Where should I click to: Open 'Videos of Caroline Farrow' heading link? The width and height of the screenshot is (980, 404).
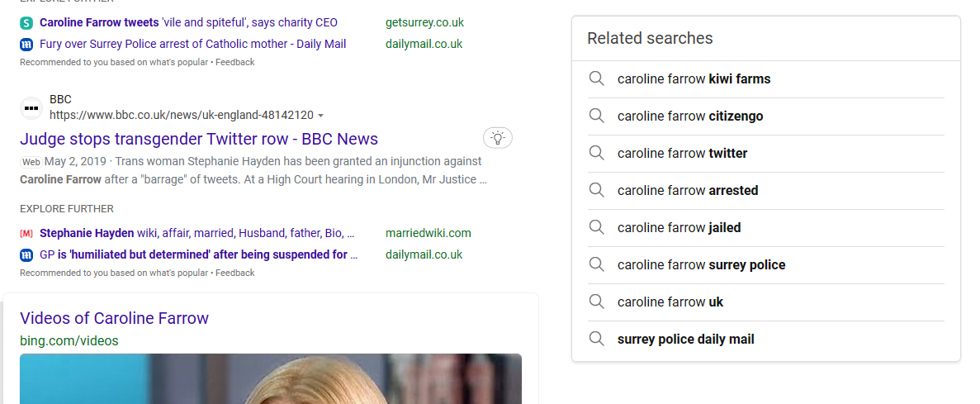114,318
